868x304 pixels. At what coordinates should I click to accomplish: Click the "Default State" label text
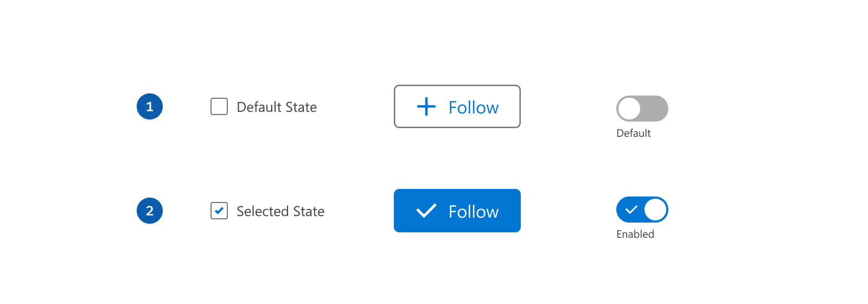pyautogui.click(x=277, y=107)
